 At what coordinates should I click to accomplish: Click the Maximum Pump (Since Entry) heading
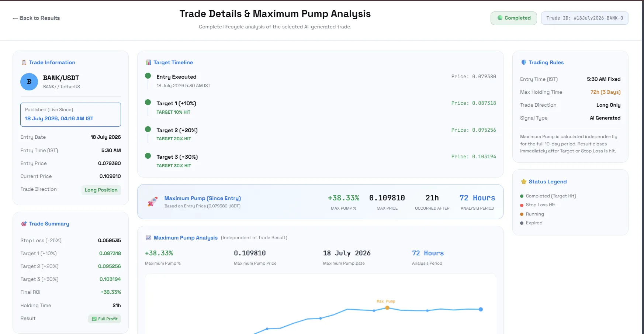tap(202, 198)
